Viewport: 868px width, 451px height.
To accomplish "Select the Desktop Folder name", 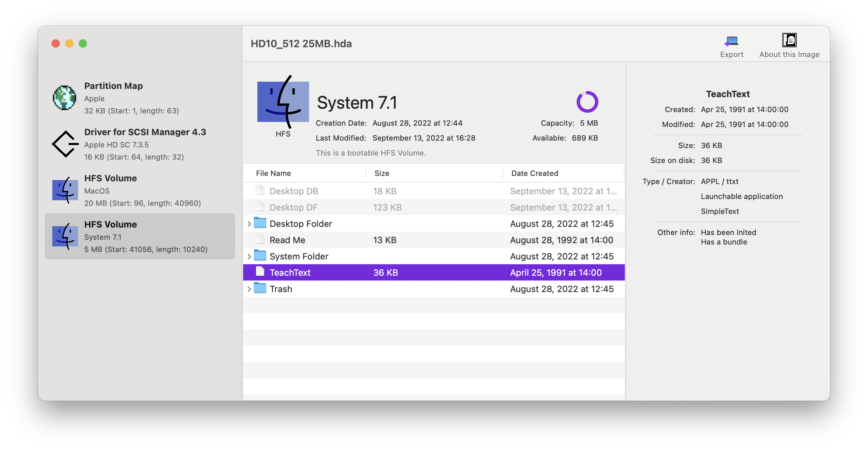I will tap(301, 224).
